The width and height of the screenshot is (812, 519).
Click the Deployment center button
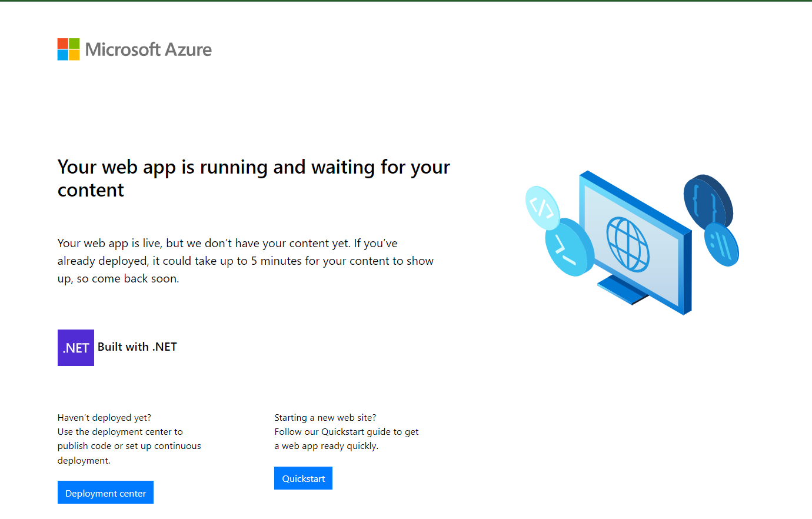pos(105,493)
